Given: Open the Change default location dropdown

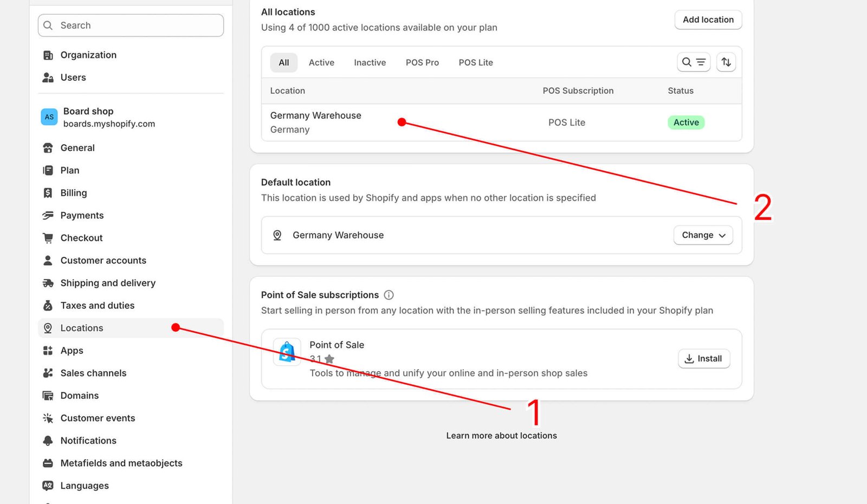Looking at the screenshot, I should [703, 236].
